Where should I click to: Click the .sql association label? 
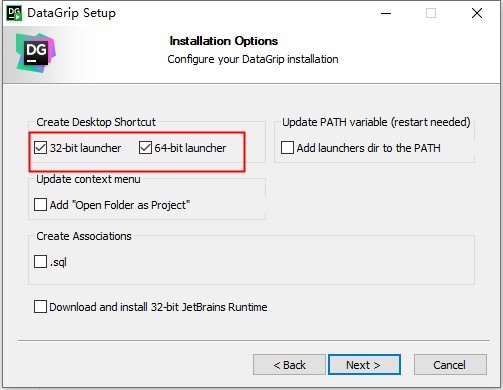click(58, 262)
